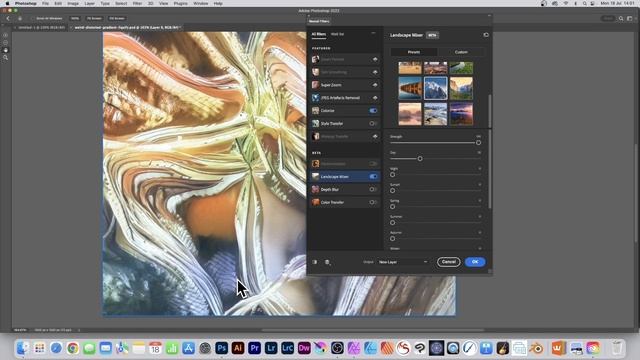
Task: Click the Summer slider handle
Action: pyautogui.click(x=392, y=223)
